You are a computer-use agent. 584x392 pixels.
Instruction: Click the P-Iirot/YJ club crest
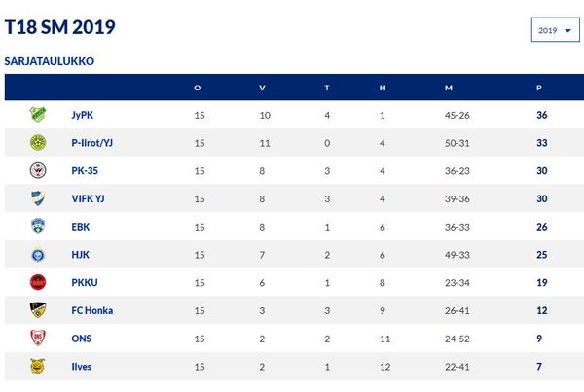[38, 143]
